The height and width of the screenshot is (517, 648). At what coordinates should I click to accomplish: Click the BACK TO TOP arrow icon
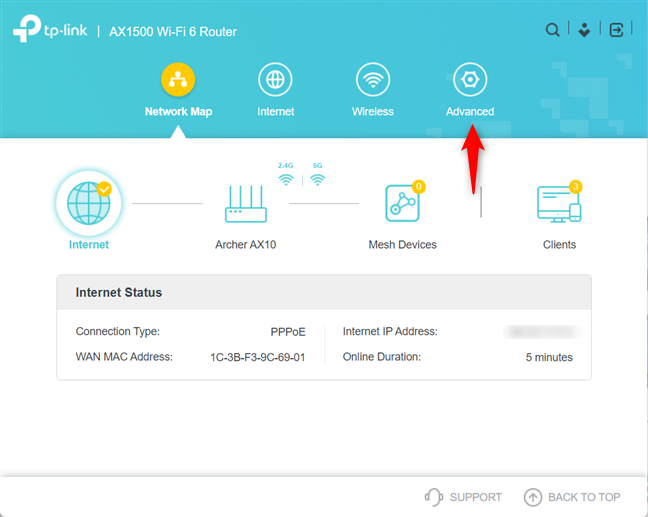(533, 497)
